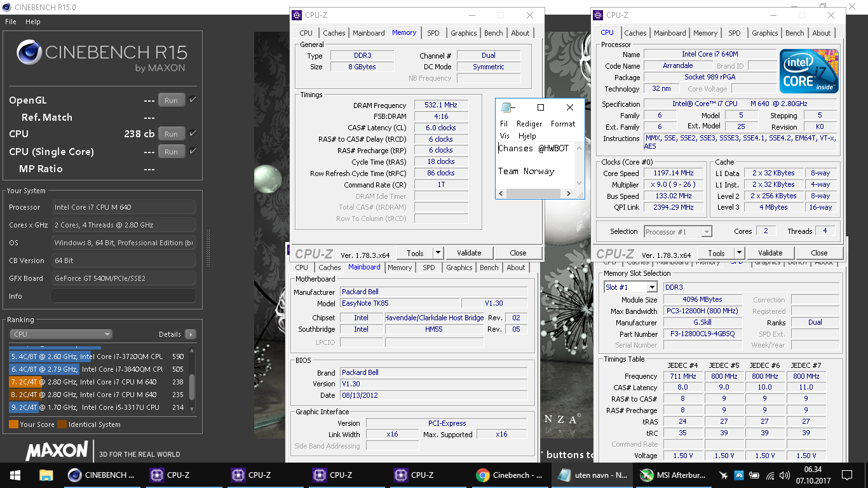Click the up arrow of the Ranking list scrollbar
The height and width of the screenshot is (488, 868).
(193, 351)
